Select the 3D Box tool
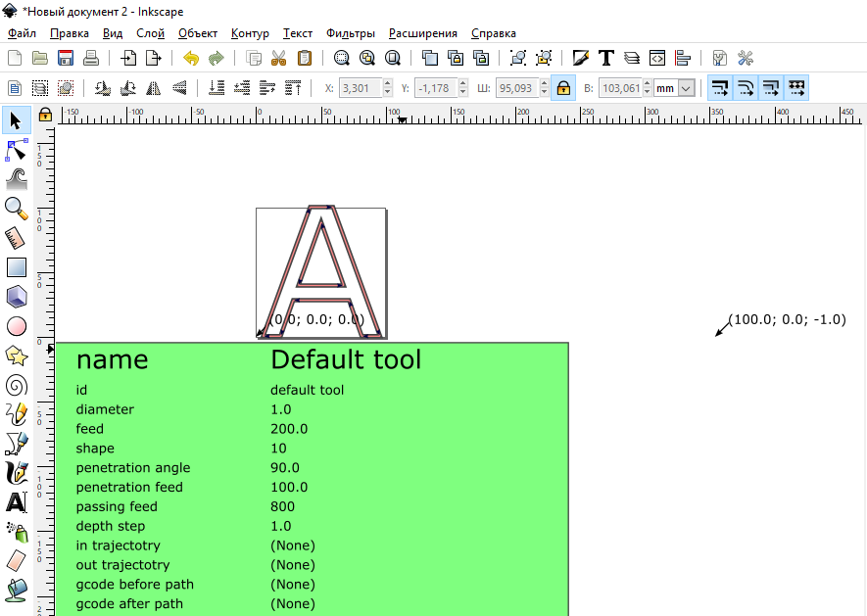 (16, 297)
